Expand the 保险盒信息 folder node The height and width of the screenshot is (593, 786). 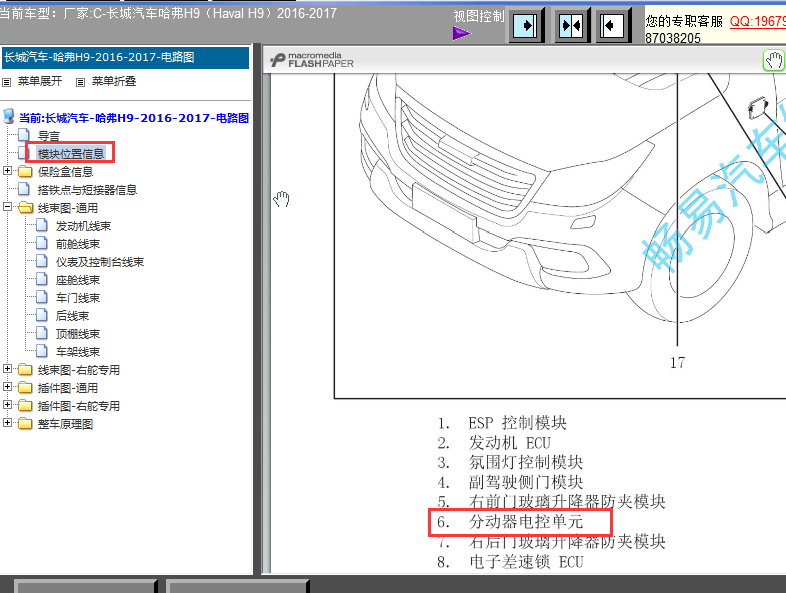pos(8,171)
